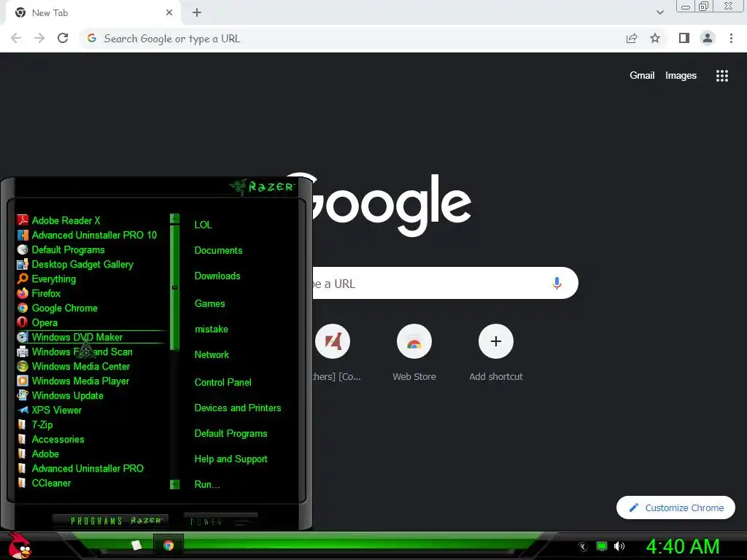The image size is (747, 560).
Task: Click the white note taskbar icon
Action: (x=136, y=545)
